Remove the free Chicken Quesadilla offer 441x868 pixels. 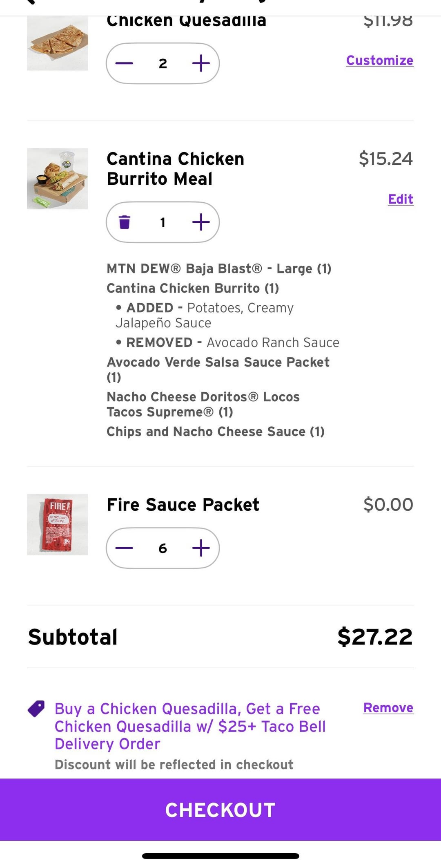tap(388, 708)
